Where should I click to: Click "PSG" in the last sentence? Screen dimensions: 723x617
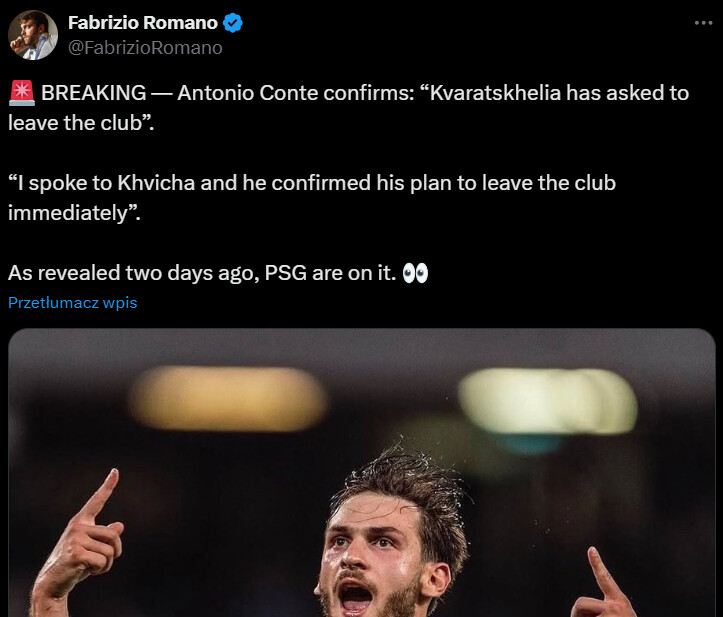point(286,273)
